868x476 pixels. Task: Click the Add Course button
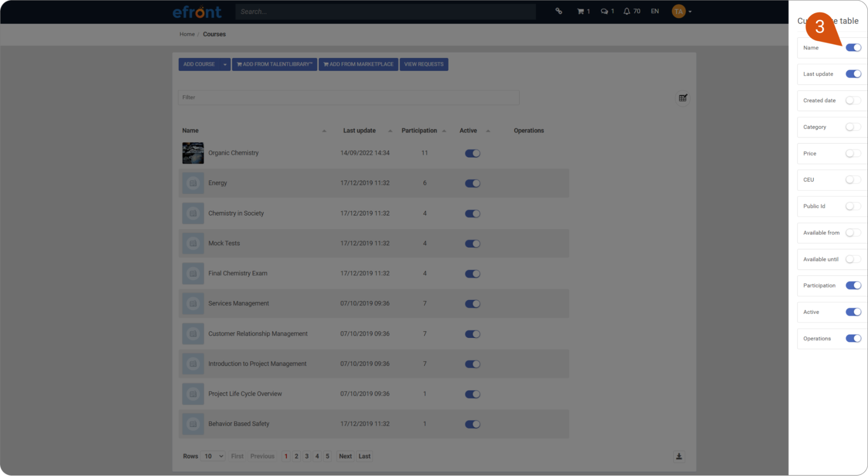coord(199,64)
